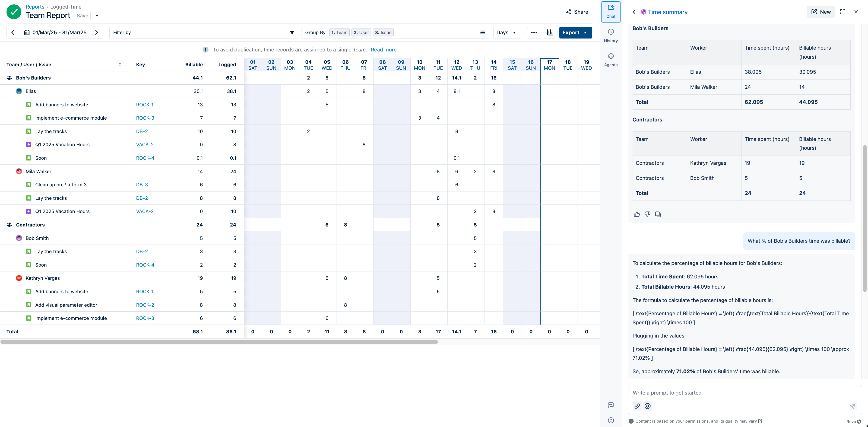Expand chat panel to full screen

coord(842,12)
